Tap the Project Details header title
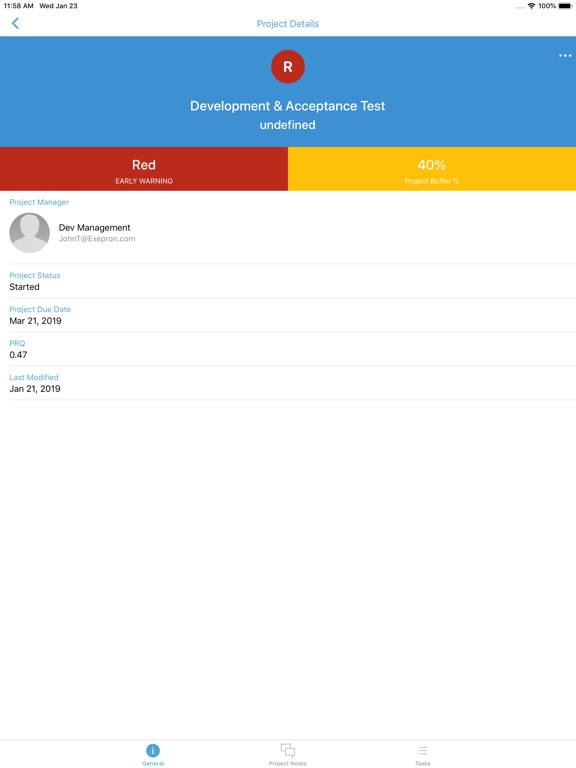 point(288,24)
